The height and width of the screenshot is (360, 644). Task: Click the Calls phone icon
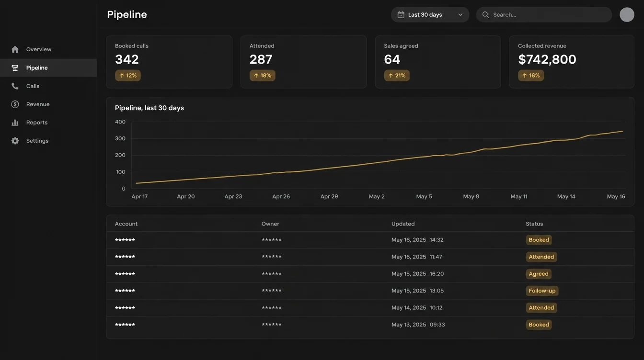(x=15, y=86)
